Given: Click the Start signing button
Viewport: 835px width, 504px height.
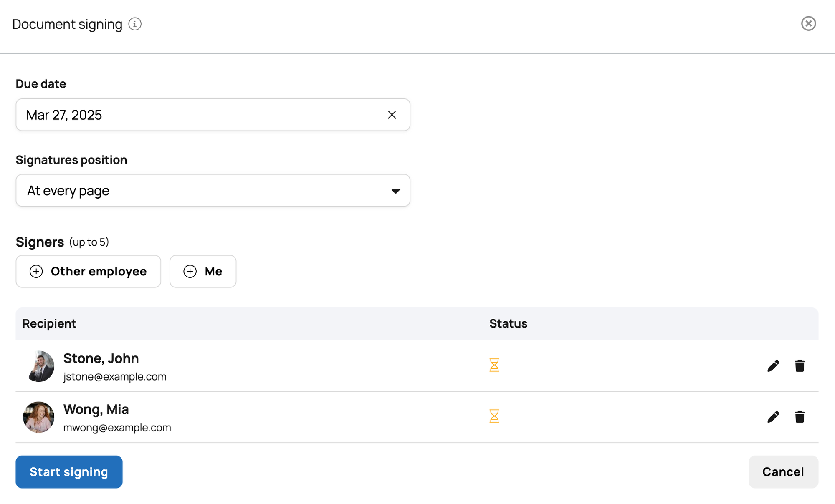Looking at the screenshot, I should [x=69, y=472].
